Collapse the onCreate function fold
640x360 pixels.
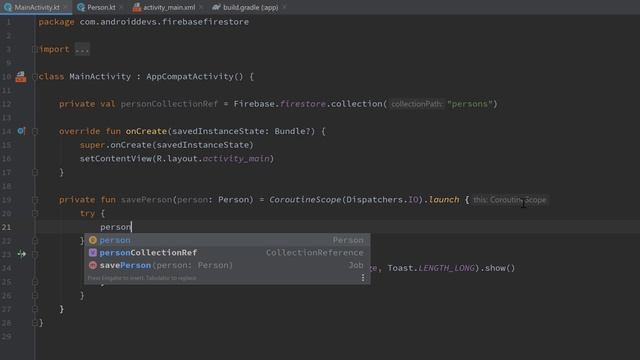35,131
